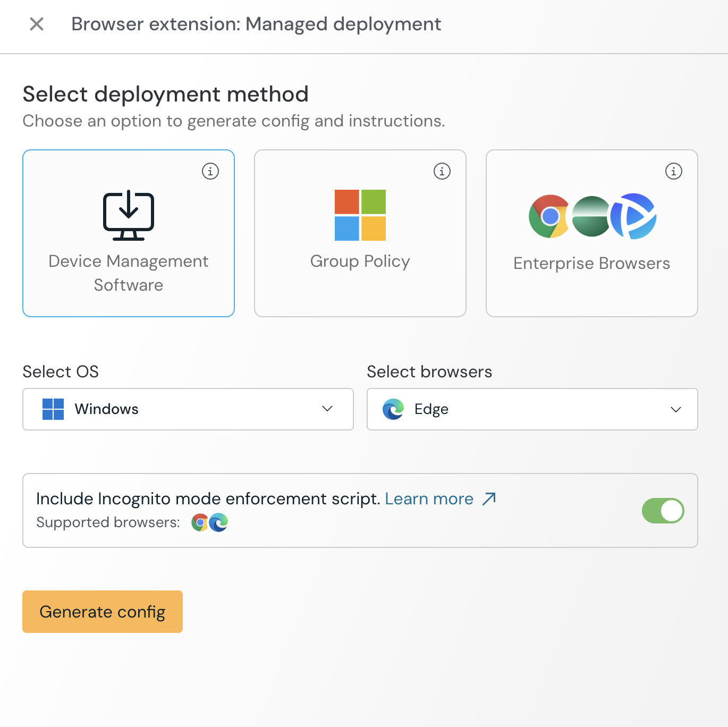The height and width of the screenshot is (727, 728).
Task: Show info for Group Policy option
Action: tap(442, 171)
